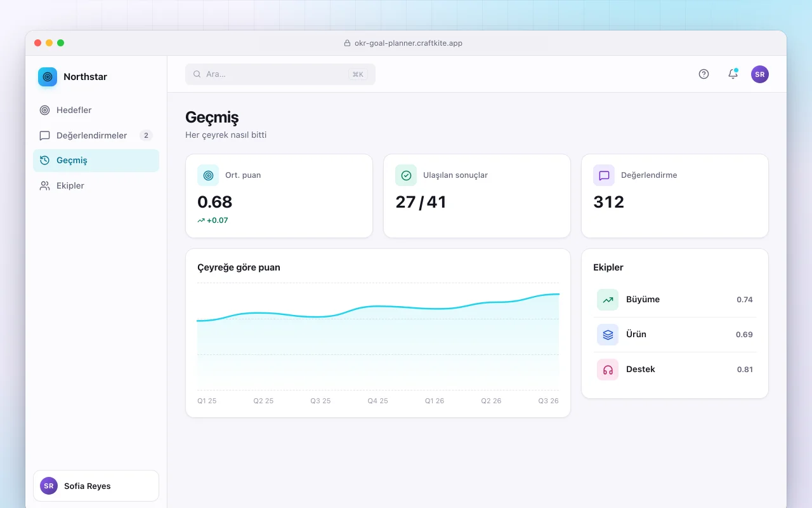Screen dimensions: 812x508
Task: Click the 312 reviews value
Action: click(x=609, y=202)
